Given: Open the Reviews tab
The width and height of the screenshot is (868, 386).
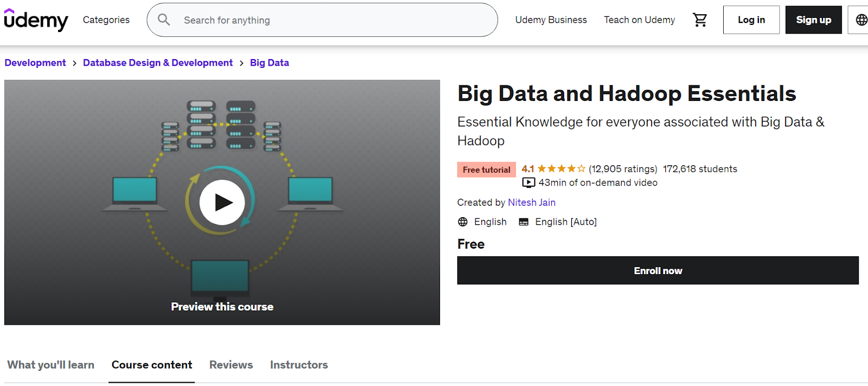Looking at the screenshot, I should coord(231,365).
